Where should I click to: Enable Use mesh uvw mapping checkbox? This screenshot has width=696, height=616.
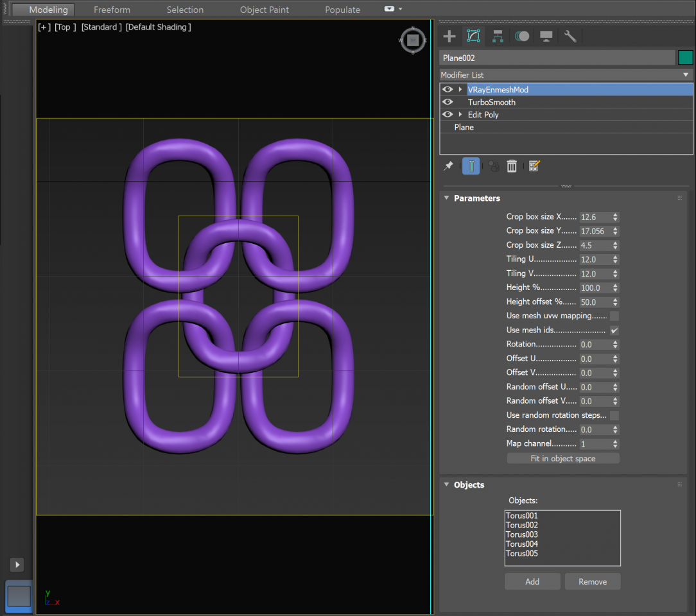coord(614,316)
